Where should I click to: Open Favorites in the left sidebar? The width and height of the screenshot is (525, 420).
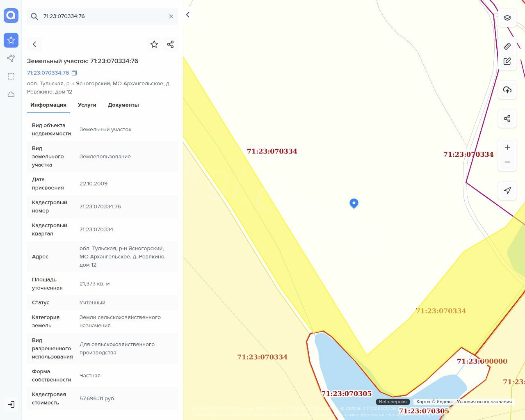coord(11,40)
